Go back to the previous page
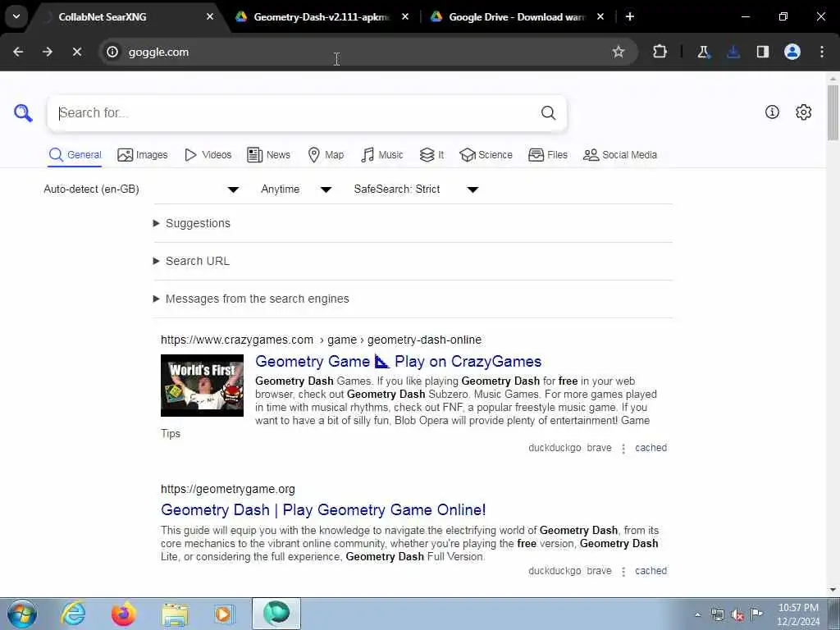 [x=18, y=52]
